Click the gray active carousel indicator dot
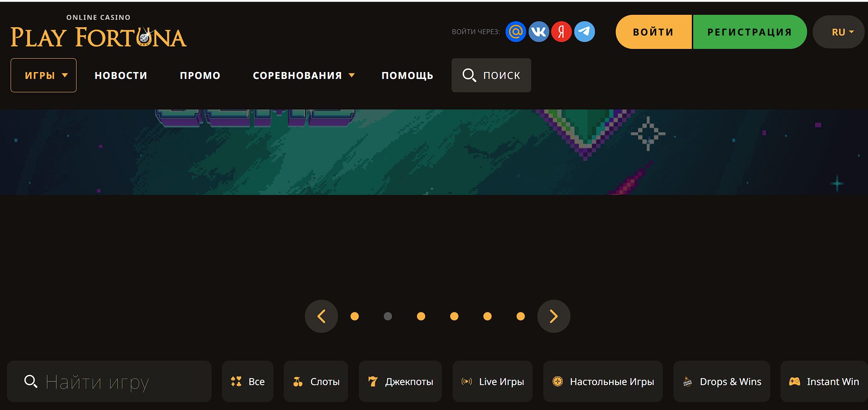This screenshot has width=868, height=410. (x=388, y=316)
